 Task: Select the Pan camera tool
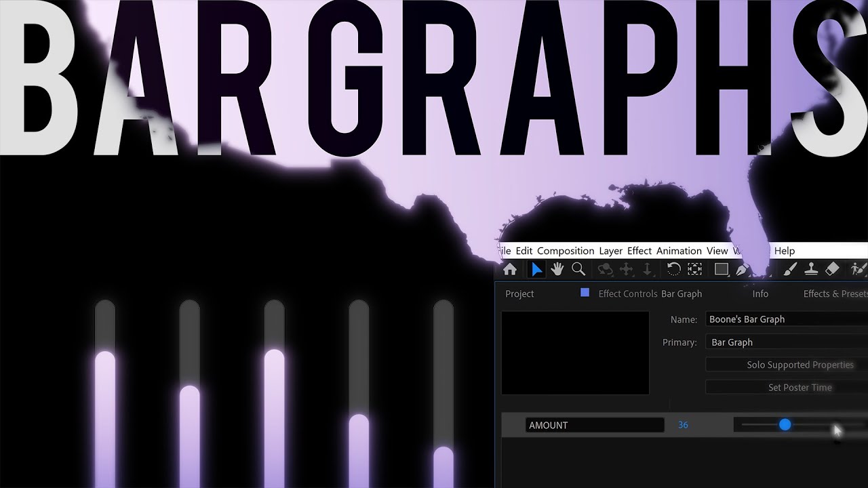click(x=627, y=270)
